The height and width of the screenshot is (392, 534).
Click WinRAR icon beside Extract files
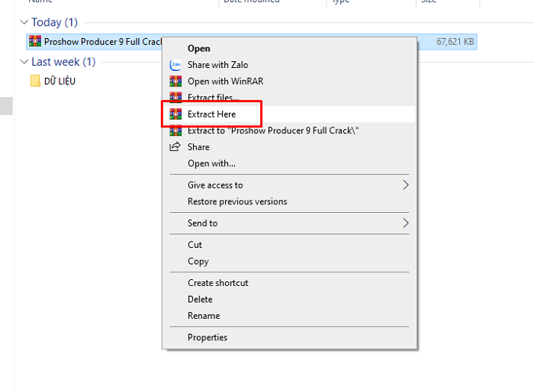point(175,97)
